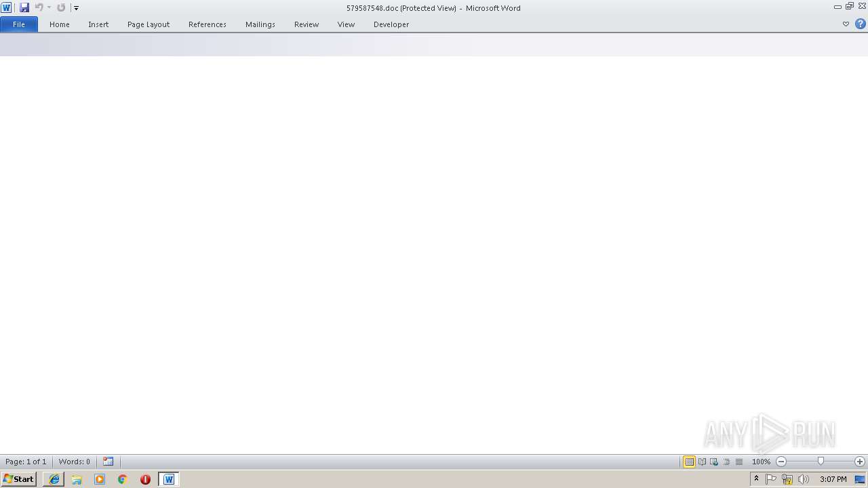Open the File tab
Screen dimensions: 868x488
point(19,24)
